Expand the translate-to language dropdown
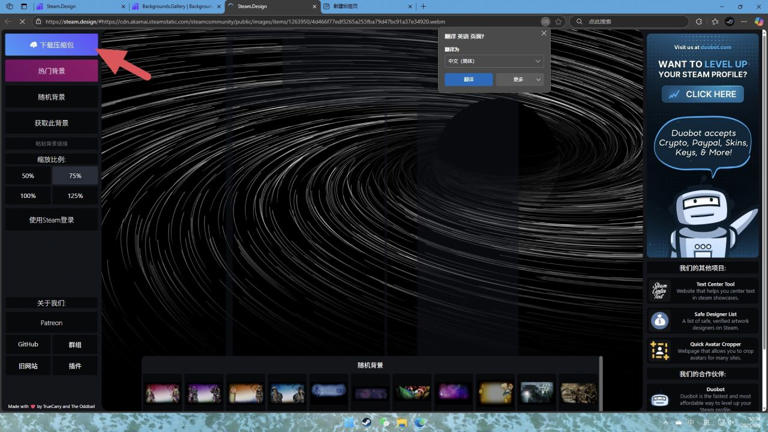The width and height of the screenshot is (768, 432). pyautogui.click(x=494, y=61)
